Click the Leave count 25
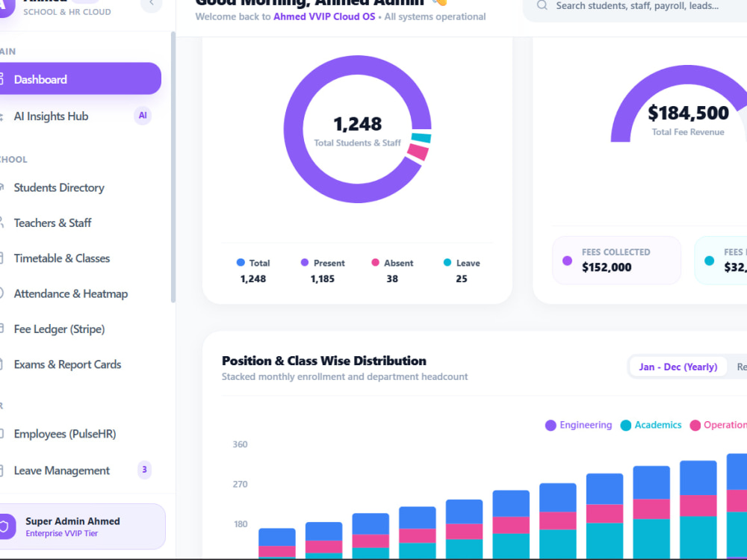 pos(462,279)
